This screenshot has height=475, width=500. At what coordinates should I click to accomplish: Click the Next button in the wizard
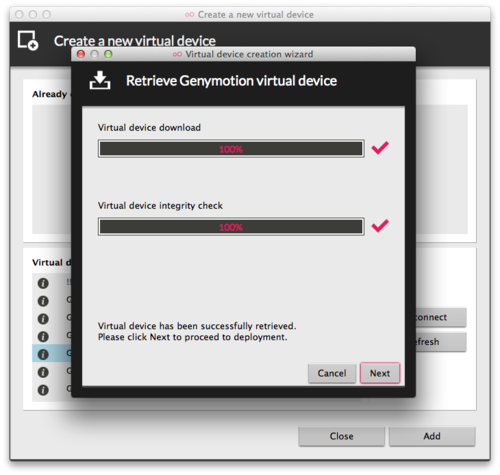[x=380, y=373]
